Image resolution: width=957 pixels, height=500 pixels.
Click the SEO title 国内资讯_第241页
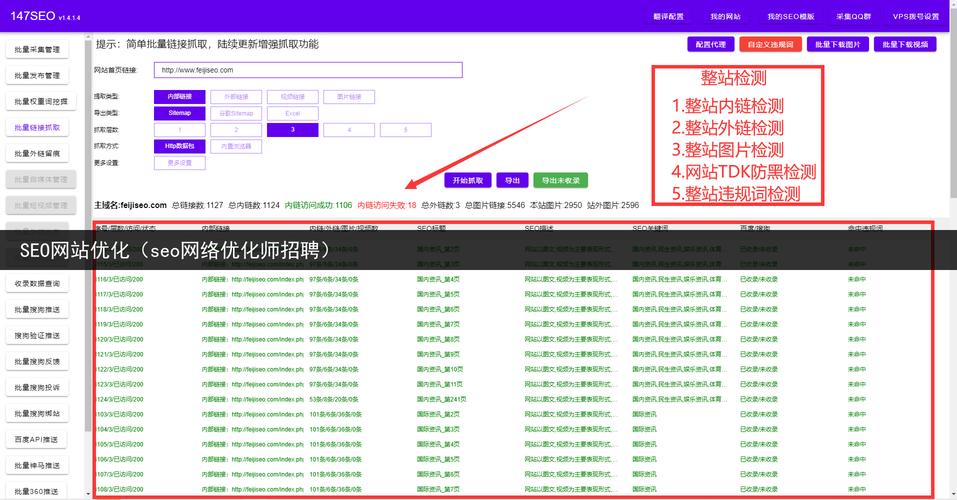click(x=441, y=399)
